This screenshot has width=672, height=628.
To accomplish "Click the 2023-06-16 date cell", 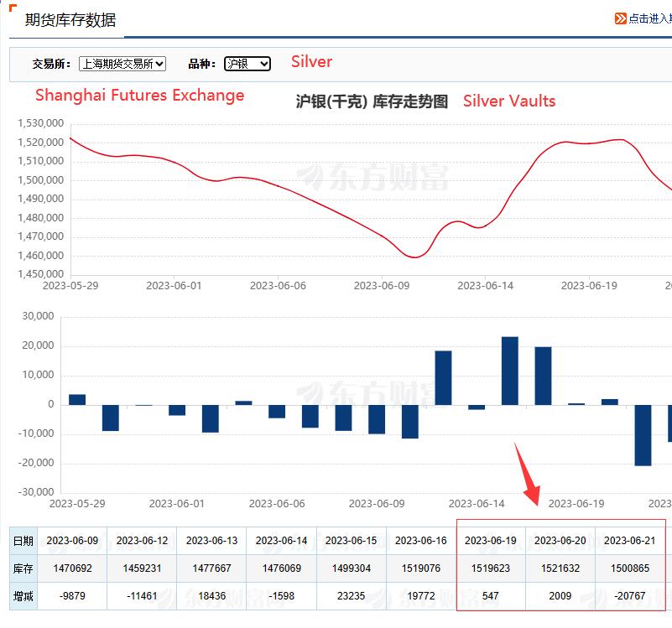I will coord(421,541).
